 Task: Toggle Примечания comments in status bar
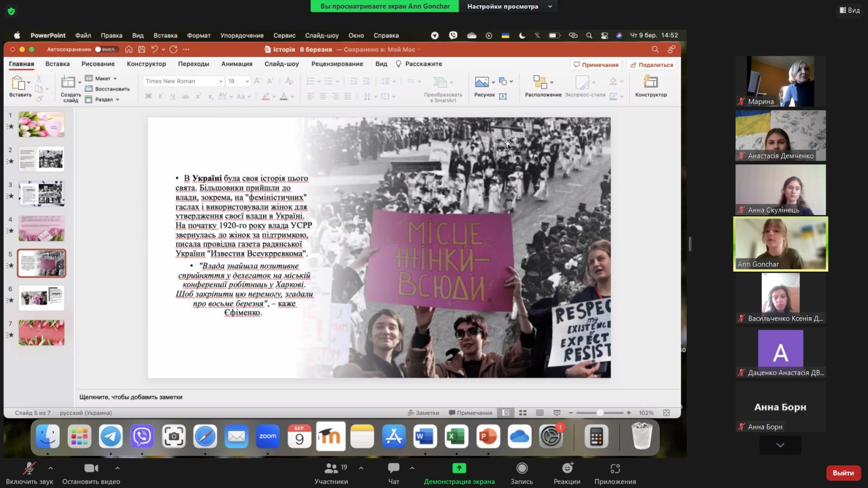470,413
